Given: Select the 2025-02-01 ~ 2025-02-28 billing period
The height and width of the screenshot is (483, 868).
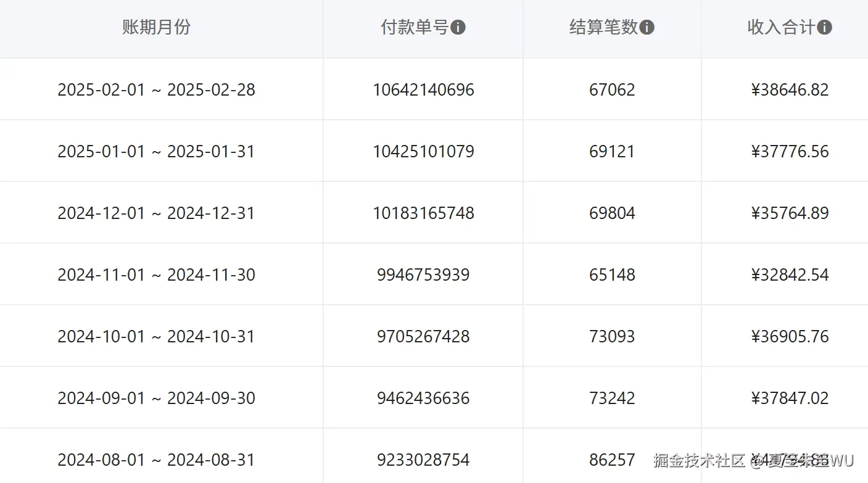Looking at the screenshot, I should tap(156, 89).
